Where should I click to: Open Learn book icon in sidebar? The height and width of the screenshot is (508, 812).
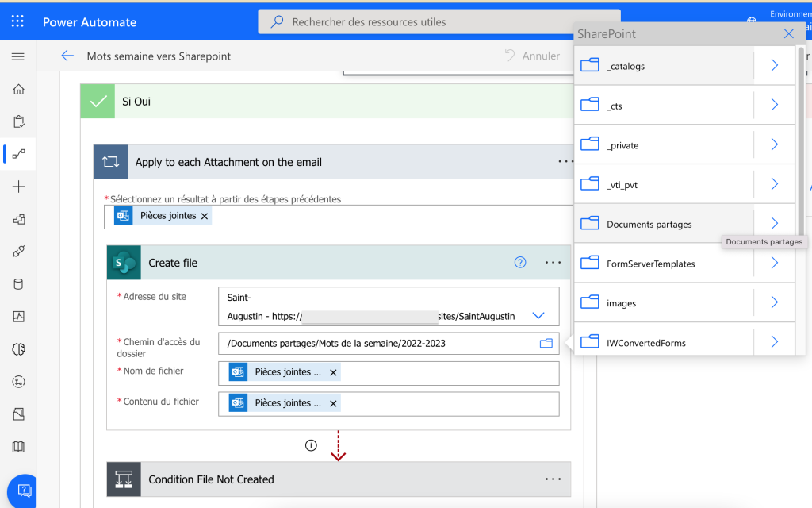(x=19, y=447)
